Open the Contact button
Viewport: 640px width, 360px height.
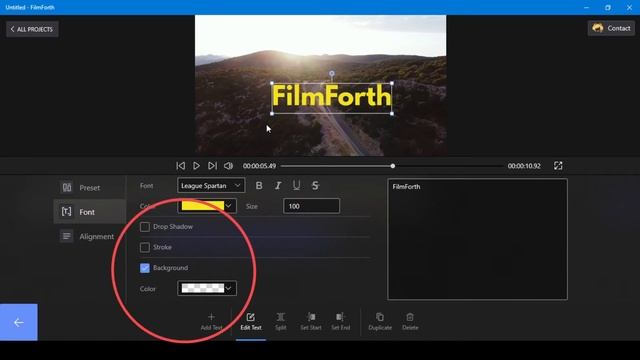611,28
